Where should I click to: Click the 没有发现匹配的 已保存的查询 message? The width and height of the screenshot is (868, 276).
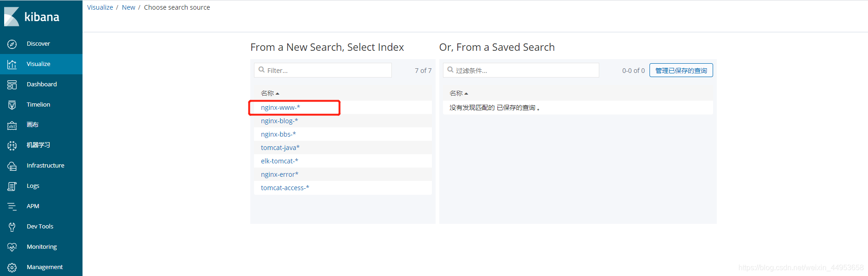[x=495, y=108]
